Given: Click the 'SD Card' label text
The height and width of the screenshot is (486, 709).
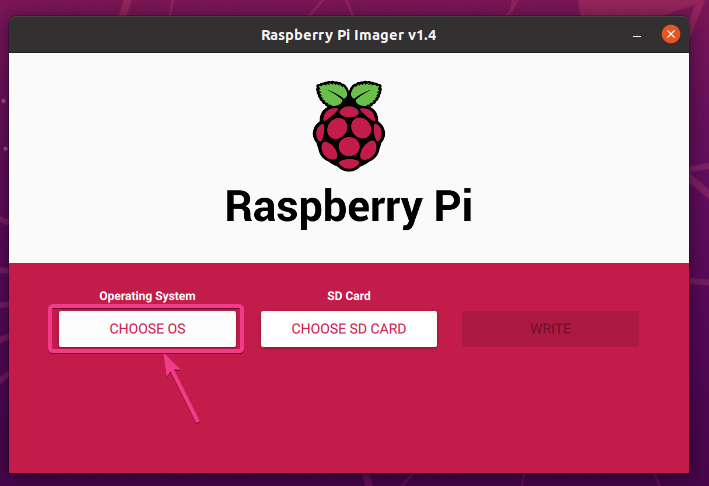Looking at the screenshot, I should coord(349,296).
